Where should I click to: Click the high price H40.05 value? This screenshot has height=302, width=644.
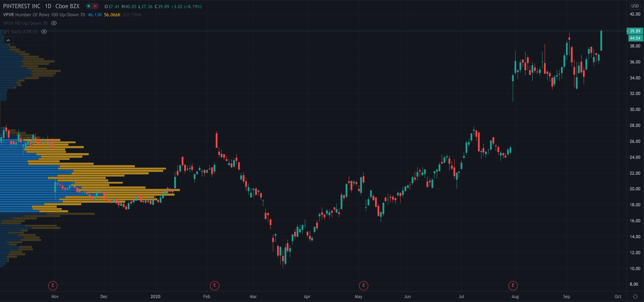[x=129, y=6]
